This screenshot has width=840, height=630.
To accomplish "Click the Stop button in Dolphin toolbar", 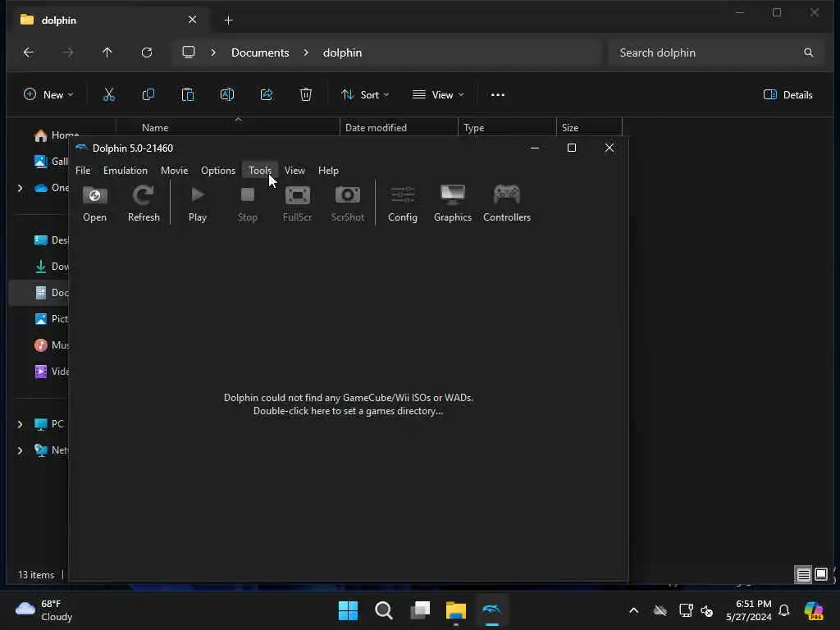I will tap(247, 203).
